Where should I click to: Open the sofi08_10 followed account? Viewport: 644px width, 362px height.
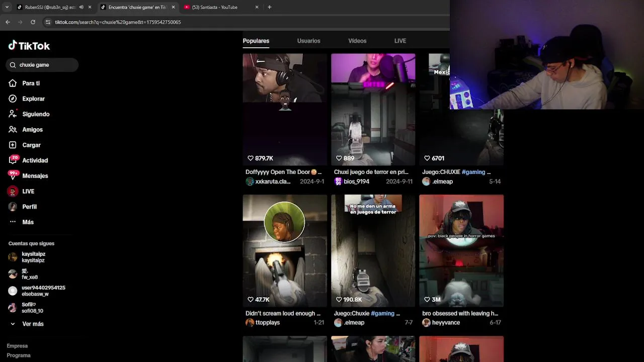tap(26, 308)
